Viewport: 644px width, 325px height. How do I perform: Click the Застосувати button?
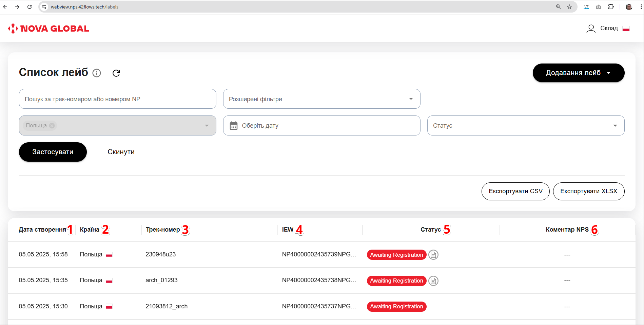pos(53,152)
